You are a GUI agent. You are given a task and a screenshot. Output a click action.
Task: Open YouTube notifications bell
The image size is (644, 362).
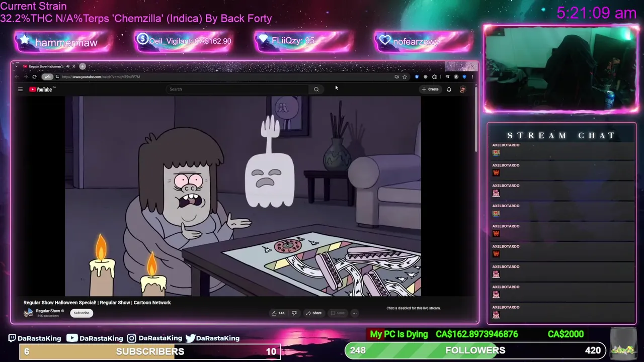pyautogui.click(x=449, y=89)
